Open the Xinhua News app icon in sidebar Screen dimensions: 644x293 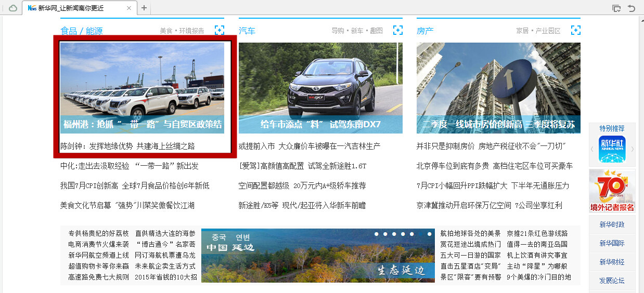tap(612, 149)
